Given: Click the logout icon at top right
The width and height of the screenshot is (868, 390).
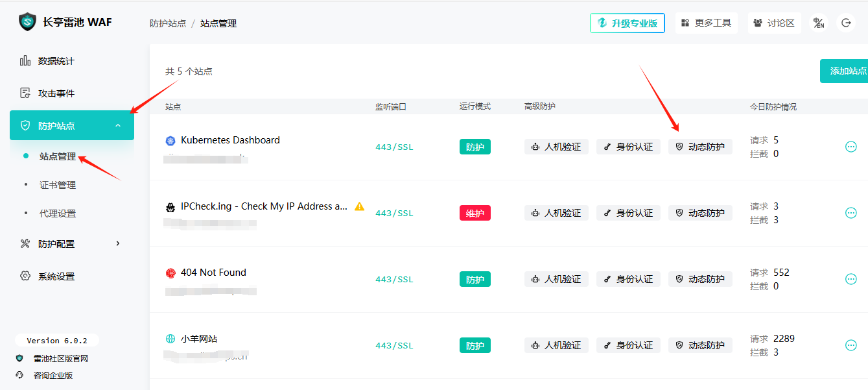Looking at the screenshot, I should click(x=846, y=23).
